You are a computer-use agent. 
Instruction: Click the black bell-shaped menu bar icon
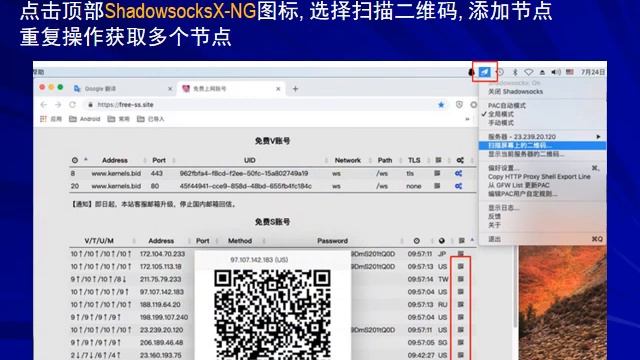(471, 72)
